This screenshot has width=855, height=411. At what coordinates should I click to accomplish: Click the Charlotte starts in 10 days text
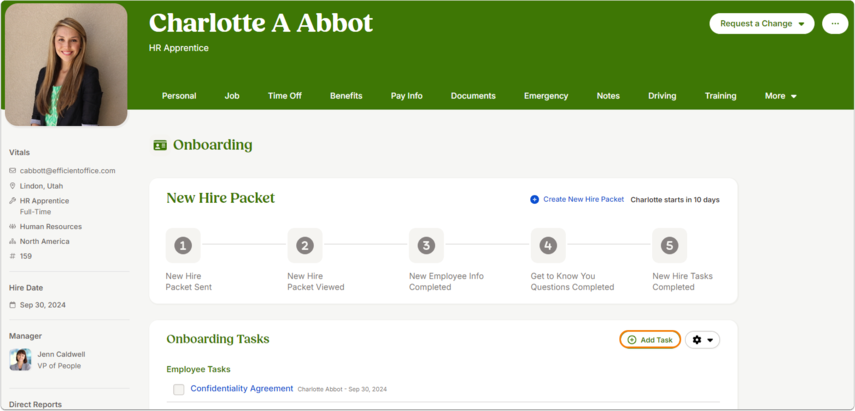point(675,200)
